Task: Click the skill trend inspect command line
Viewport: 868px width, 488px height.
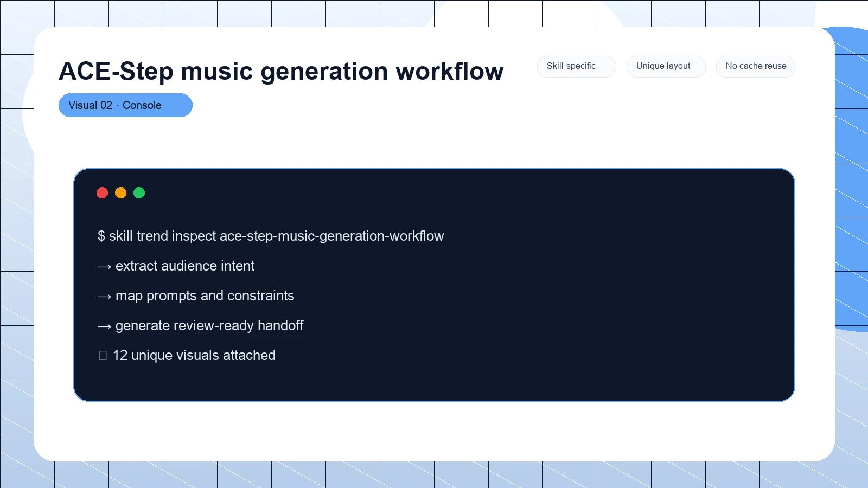Action: tap(271, 236)
